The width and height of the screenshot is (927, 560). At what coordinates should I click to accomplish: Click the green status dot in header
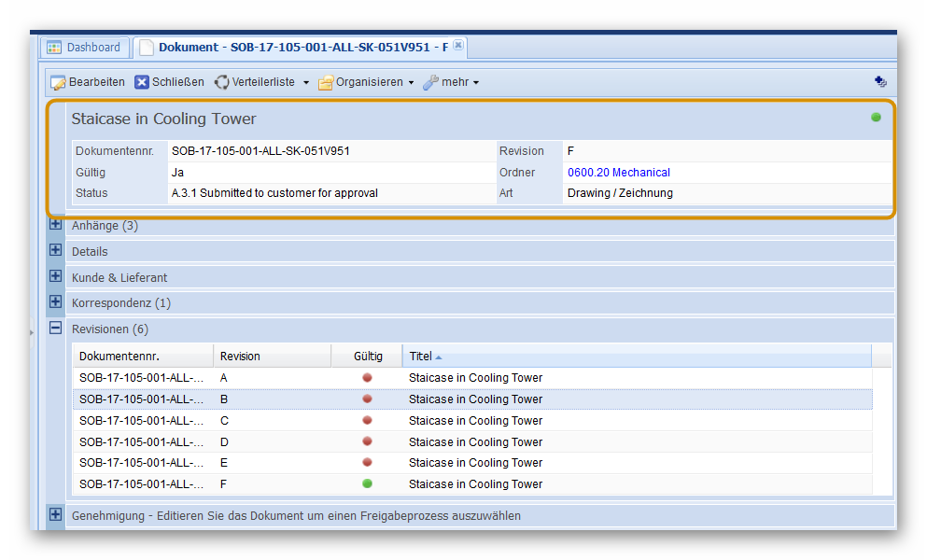coord(876,118)
